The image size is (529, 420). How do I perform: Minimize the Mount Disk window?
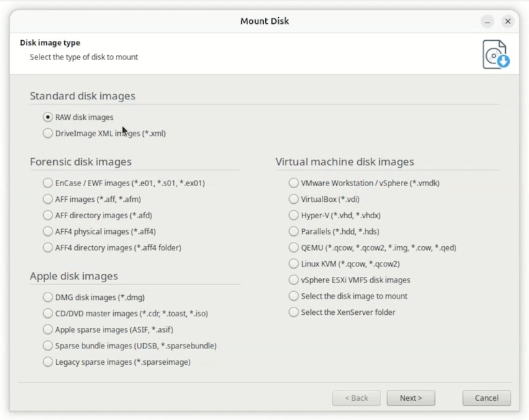pos(487,21)
